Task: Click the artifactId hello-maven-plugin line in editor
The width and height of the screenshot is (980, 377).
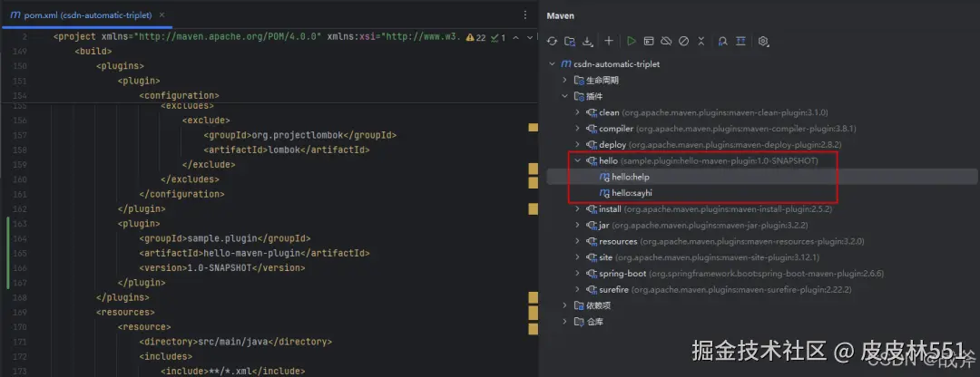Action: coord(254,253)
